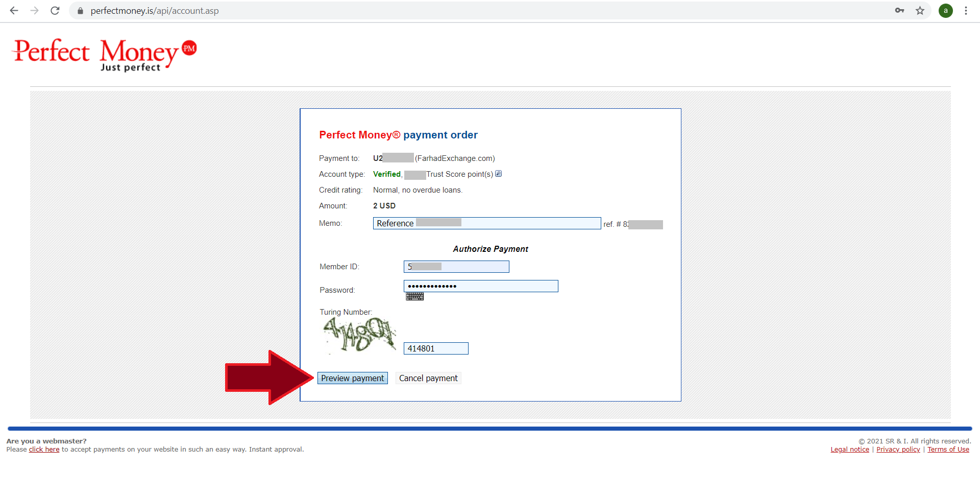Focus the Member ID field

coord(456,267)
